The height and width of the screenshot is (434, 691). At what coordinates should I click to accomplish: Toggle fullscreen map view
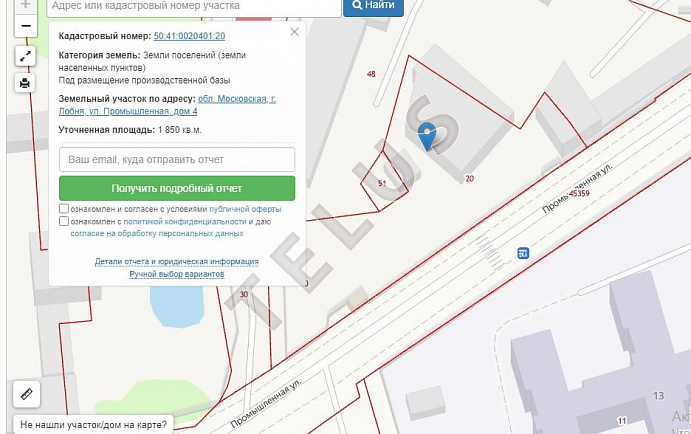click(x=25, y=56)
